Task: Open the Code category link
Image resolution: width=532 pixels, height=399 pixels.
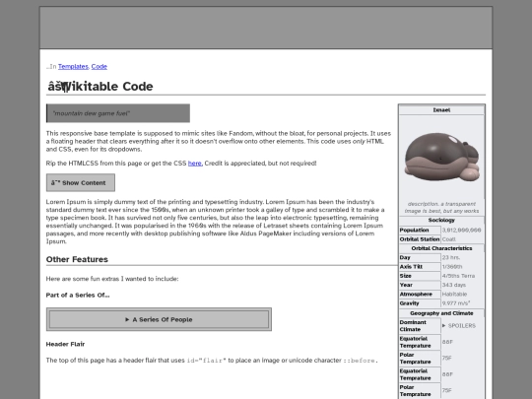Action: click(x=100, y=67)
